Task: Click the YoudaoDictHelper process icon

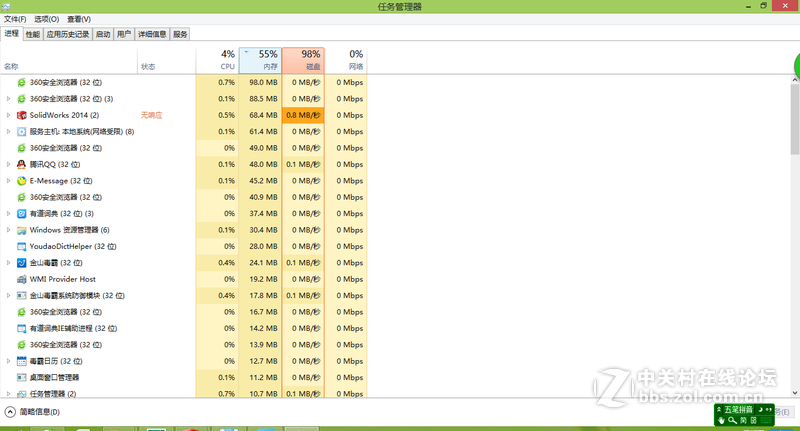Action: [x=21, y=246]
